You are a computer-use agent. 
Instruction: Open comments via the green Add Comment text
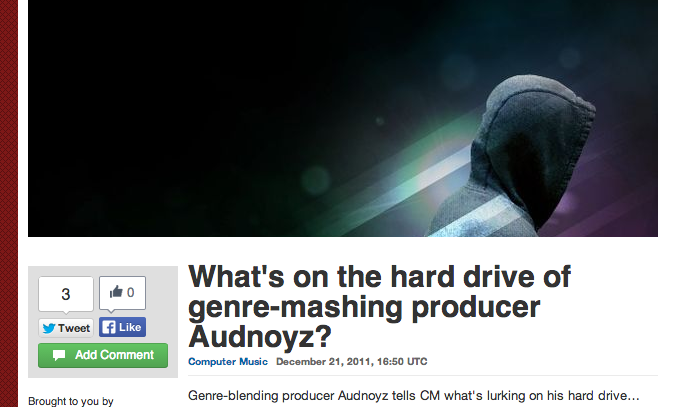pos(114,355)
